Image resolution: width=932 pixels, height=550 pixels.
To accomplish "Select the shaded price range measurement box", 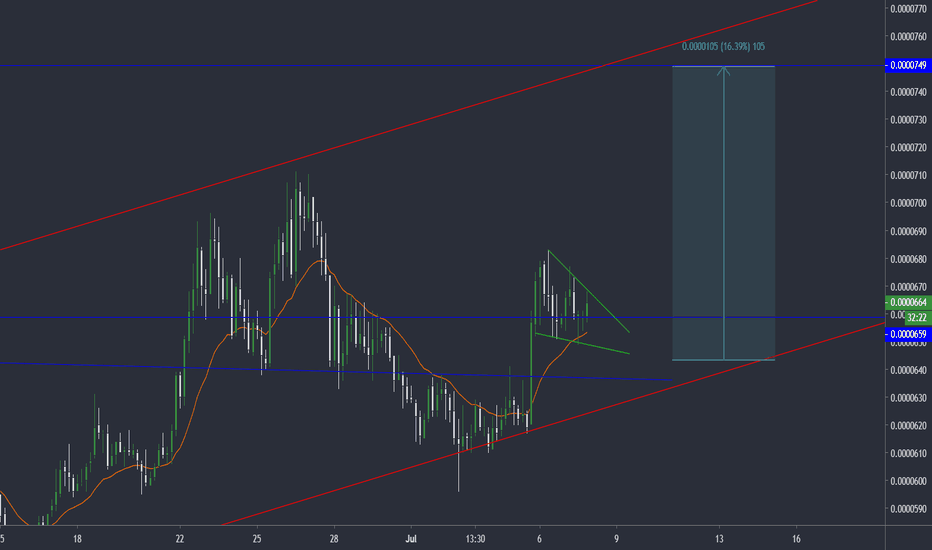I will coord(723,213).
